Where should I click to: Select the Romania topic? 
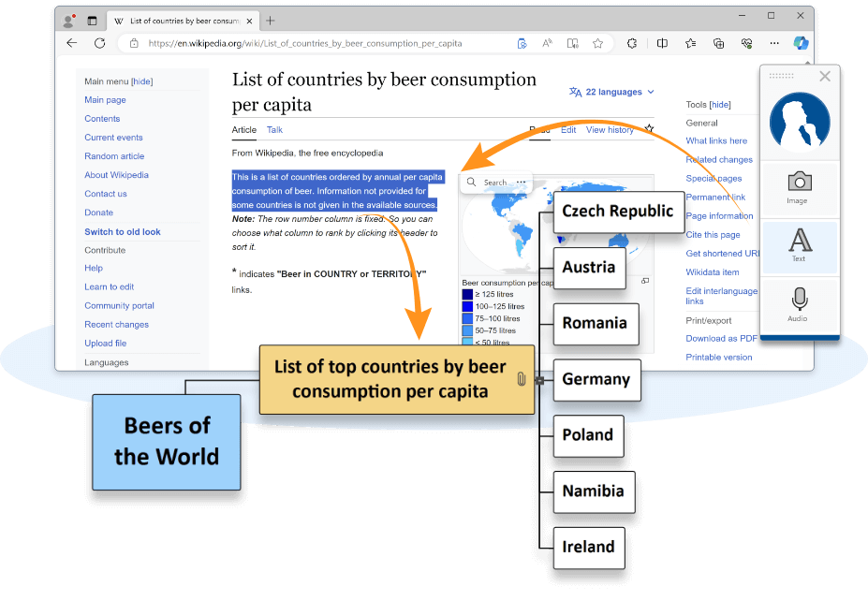point(596,324)
